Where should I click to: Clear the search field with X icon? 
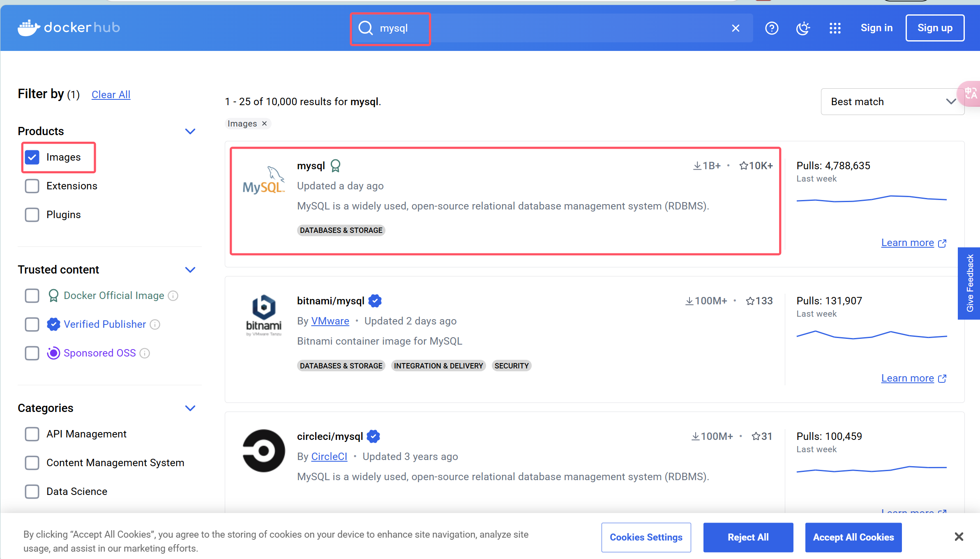[x=736, y=28]
